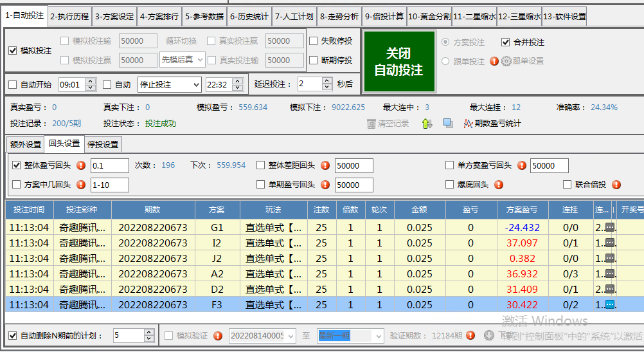Enable 失败停投 checkbox
Screen dimensions: 644x352
(x=314, y=41)
